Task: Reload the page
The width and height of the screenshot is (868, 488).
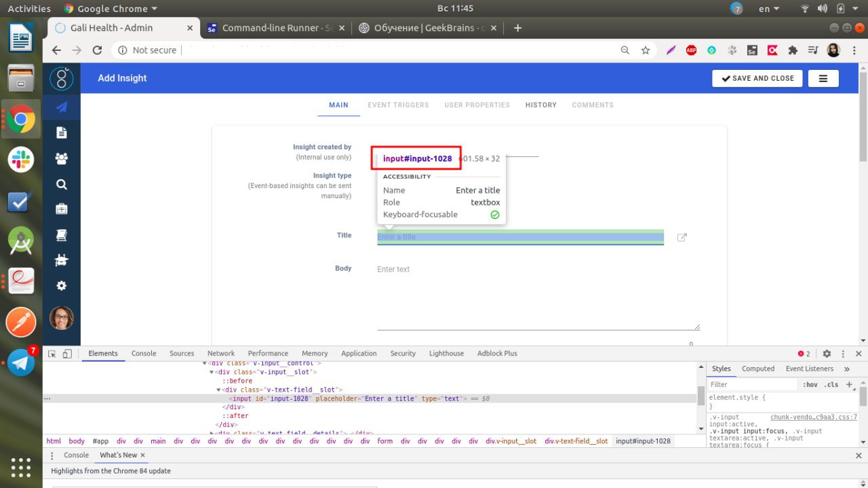Action: (x=97, y=50)
